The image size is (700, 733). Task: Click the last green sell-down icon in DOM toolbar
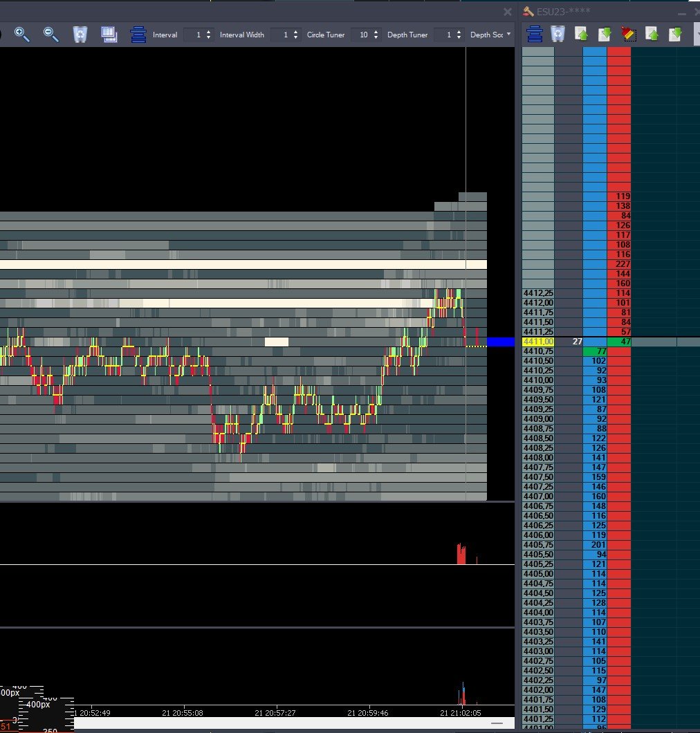pyautogui.click(x=674, y=33)
